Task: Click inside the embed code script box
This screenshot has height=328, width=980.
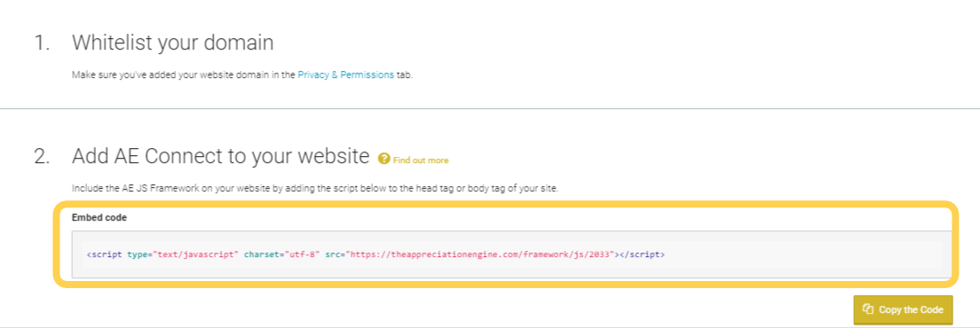Action: 511,254
